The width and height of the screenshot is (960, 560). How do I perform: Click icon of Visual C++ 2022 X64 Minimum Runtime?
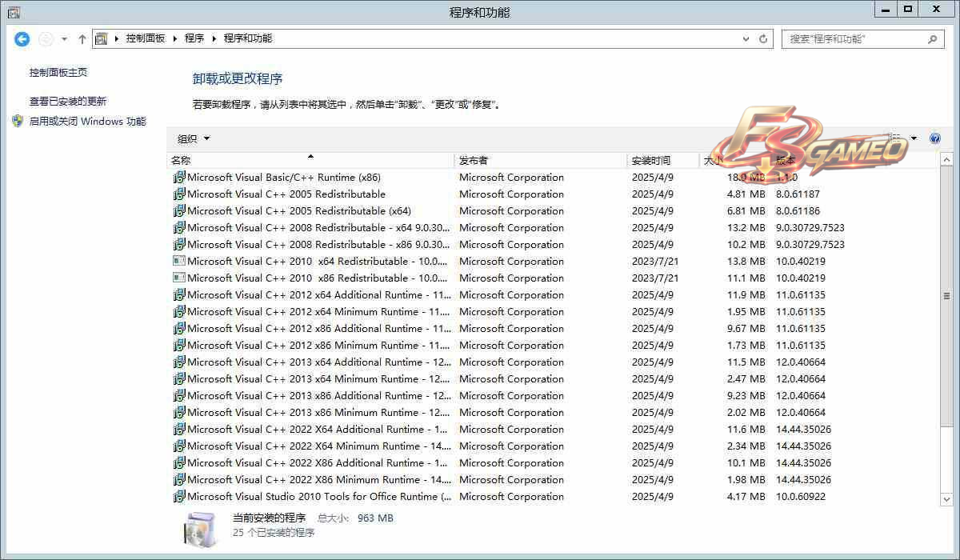tap(179, 446)
